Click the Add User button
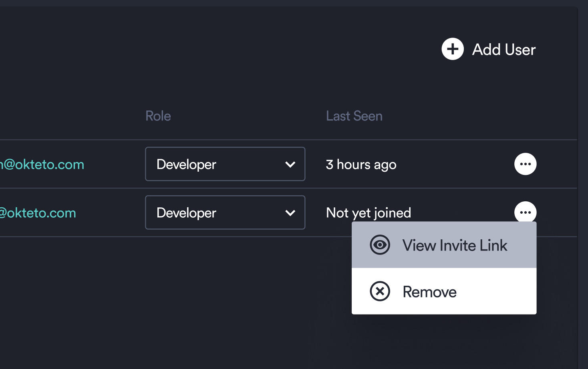This screenshot has width=588, height=369. point(489,49)
